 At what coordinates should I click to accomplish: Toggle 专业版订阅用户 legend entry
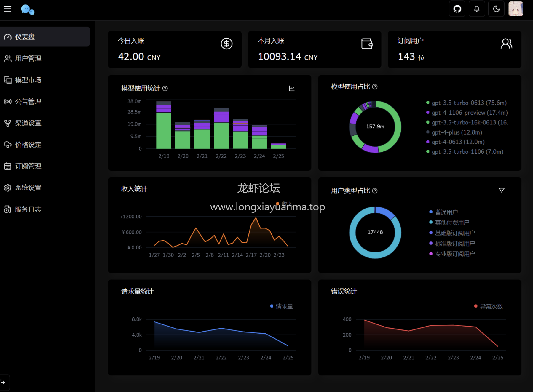point(452,254)
